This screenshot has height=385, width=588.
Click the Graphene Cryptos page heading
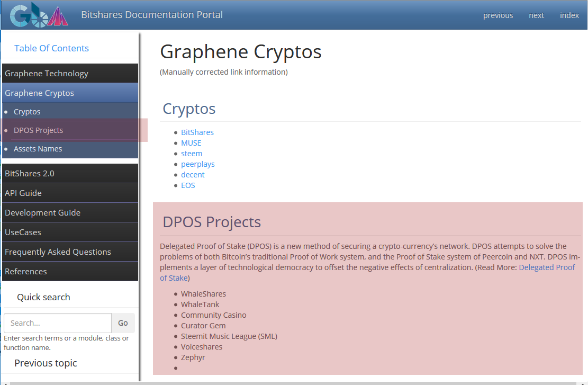point(241,51)
